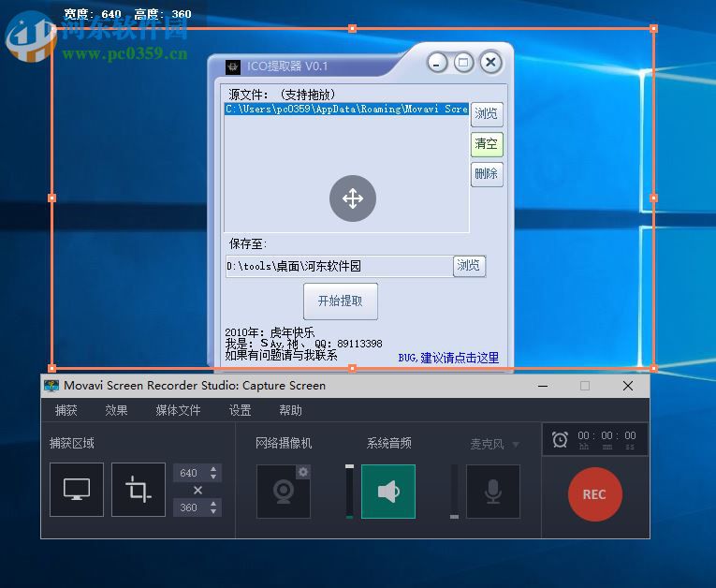
Task: Open the alarm clock timer schedule
Action: point(560,439)
